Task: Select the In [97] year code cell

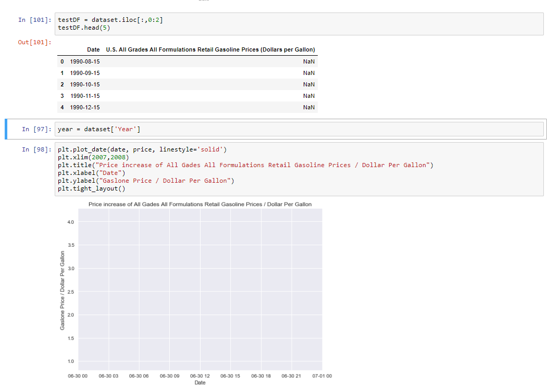Action: pos(299,130)
